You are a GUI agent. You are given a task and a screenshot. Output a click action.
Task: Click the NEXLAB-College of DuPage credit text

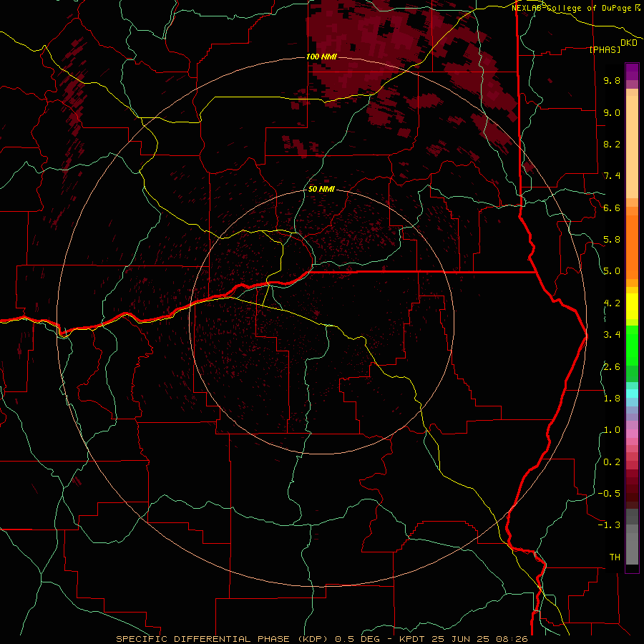[573, 7]
